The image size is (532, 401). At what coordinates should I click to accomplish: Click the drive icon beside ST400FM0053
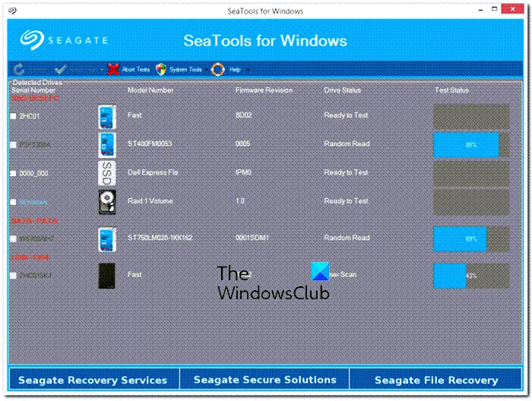pyautogui.click(x=107, y=145)
